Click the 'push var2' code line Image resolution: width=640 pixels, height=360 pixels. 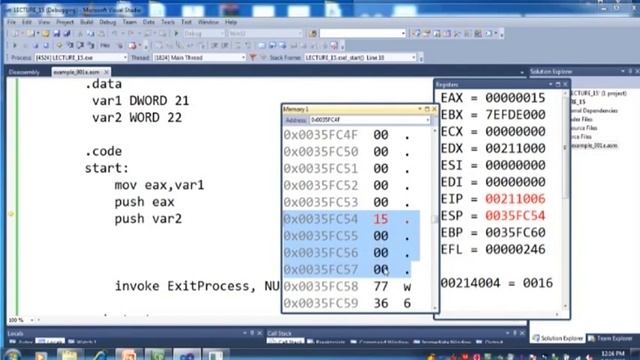click(x=148, y=219)
